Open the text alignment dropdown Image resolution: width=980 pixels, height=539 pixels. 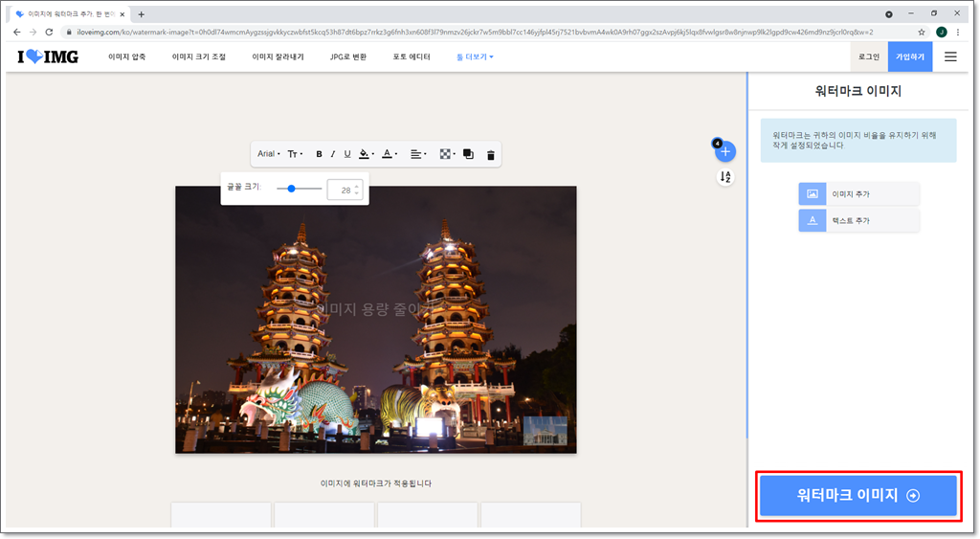click(x=418, y=154)
